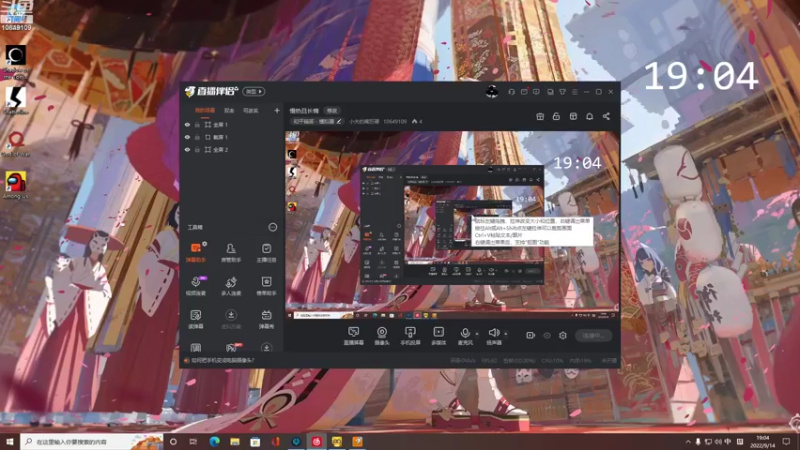The height and width of the screenshot is (450, 800).
Task: Lock the 全屏 2 source
Action: click(197, 149)
